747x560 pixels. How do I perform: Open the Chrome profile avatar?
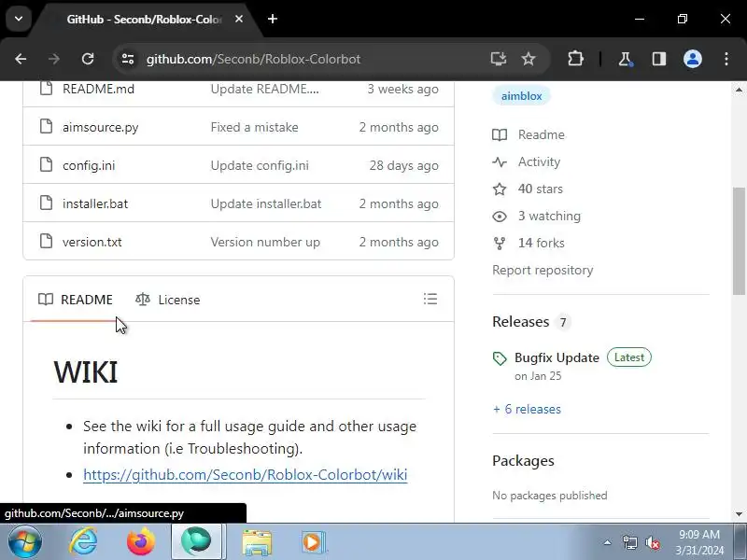point(693,59)
